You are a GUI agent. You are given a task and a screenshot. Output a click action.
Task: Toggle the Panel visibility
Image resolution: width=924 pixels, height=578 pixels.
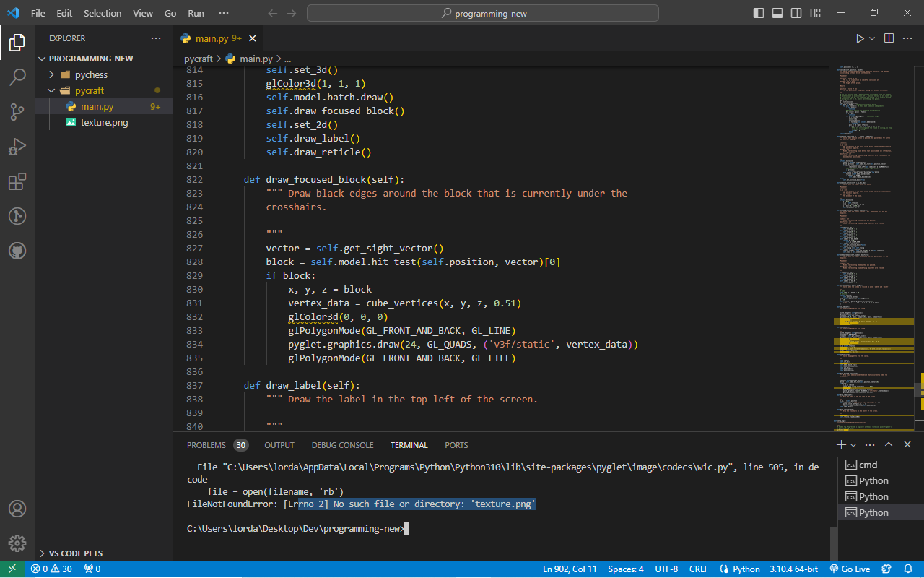(x=775, y=12)
